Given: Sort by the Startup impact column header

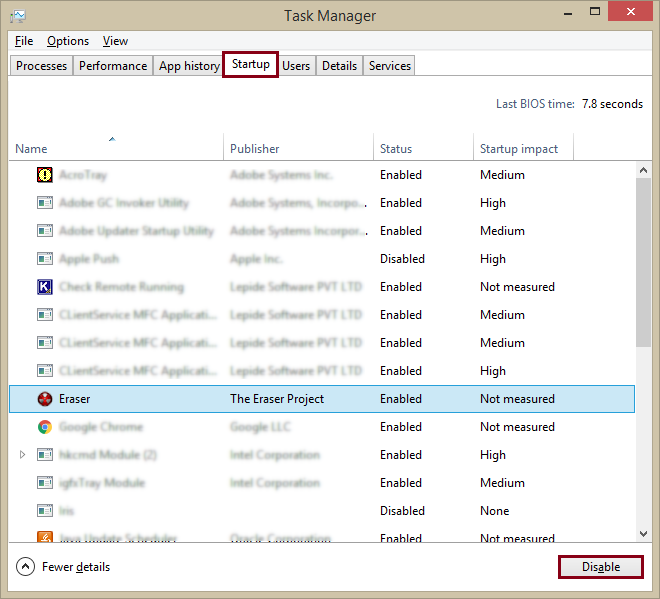Looking at the screenshot, I should click(524, 147).
